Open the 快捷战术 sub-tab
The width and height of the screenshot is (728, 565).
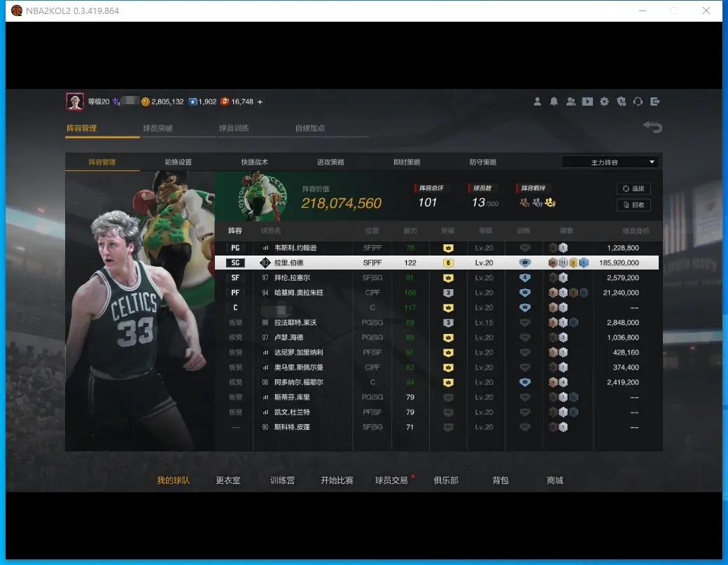click(254, 162)
